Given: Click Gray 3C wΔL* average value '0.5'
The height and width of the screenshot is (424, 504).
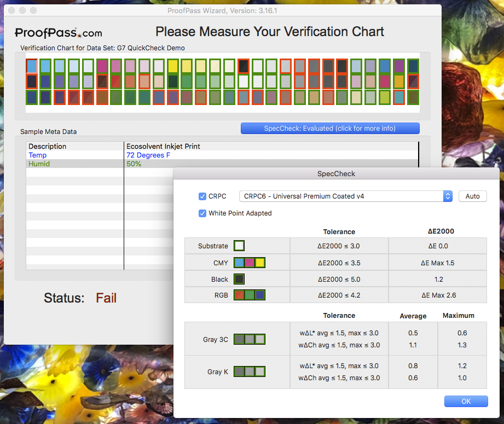Looking at the screenshot, I should [413, 333].
